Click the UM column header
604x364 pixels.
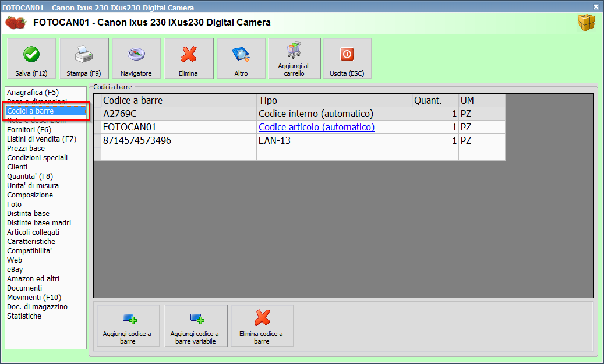482,100
